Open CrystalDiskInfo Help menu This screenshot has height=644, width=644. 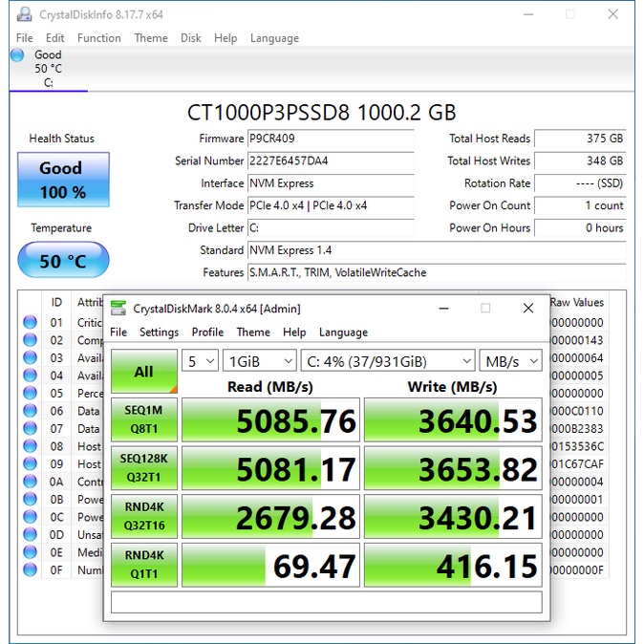point(225,38)
